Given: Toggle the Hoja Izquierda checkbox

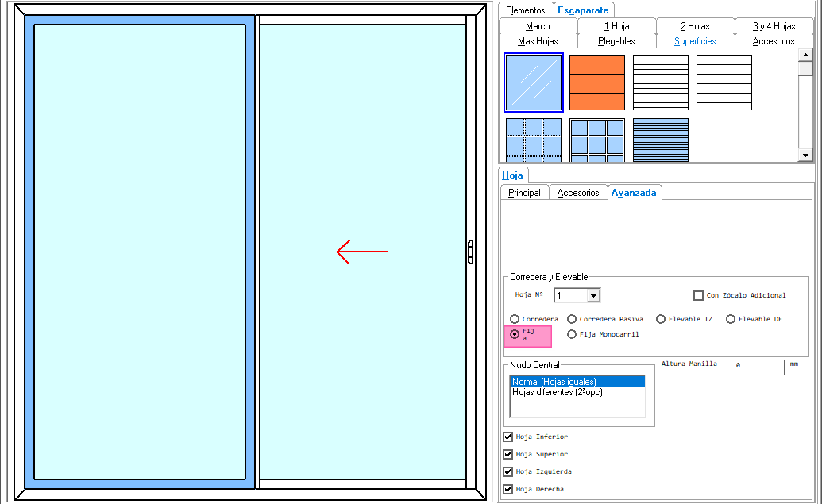Looking at the screenshot, I should pos(508,471).
